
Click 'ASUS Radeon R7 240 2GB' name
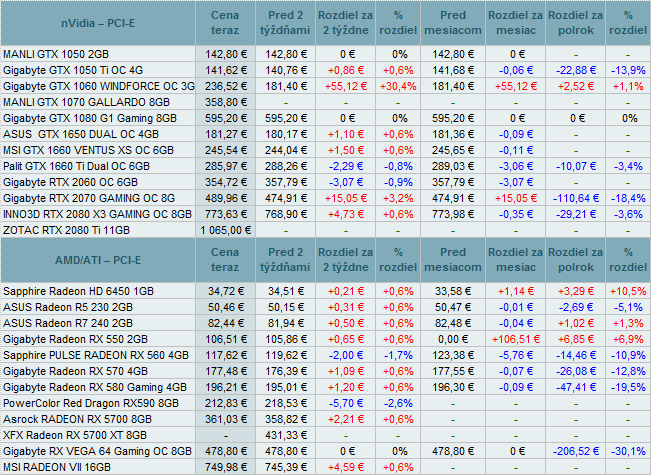(68, 323)
